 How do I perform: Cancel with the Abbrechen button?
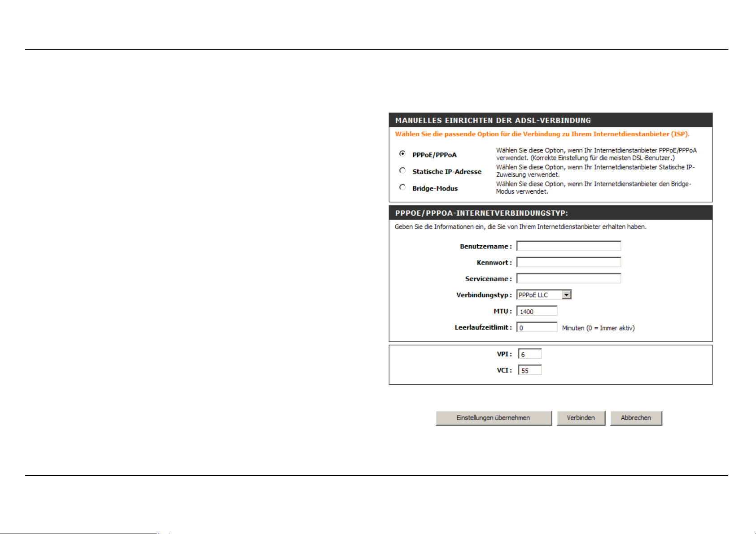[x=636, y=418]
